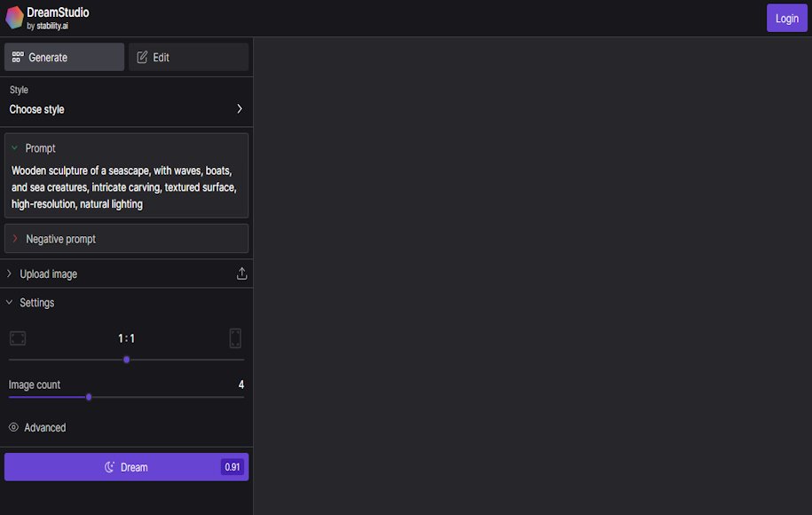Viewport: 812px width, 515px height.
Task: Switch to the Edit tab
Action: click(188, 58)
